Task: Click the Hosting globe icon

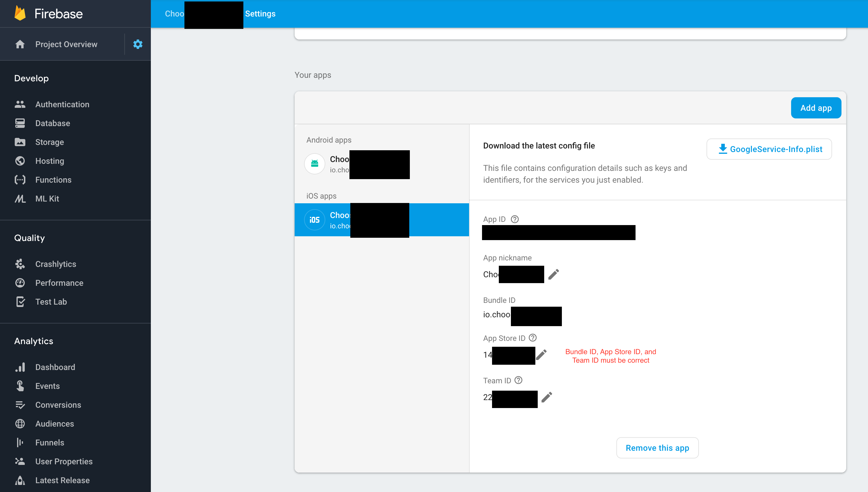Action: [20, 161]
